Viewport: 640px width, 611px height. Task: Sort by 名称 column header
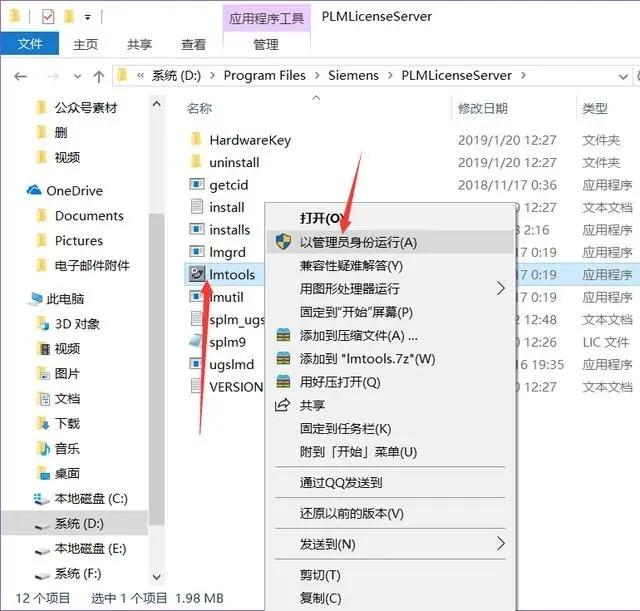click(x=199, y=108)
